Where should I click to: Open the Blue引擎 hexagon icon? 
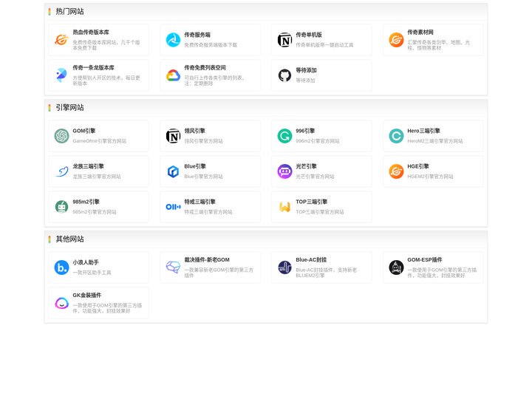(173, 171)
